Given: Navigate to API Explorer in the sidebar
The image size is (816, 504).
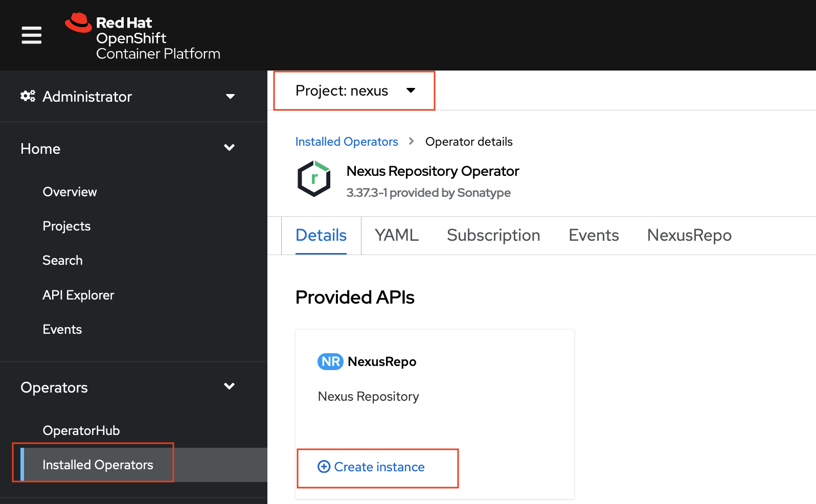Looking at the screenshot, I should point(78,295).
